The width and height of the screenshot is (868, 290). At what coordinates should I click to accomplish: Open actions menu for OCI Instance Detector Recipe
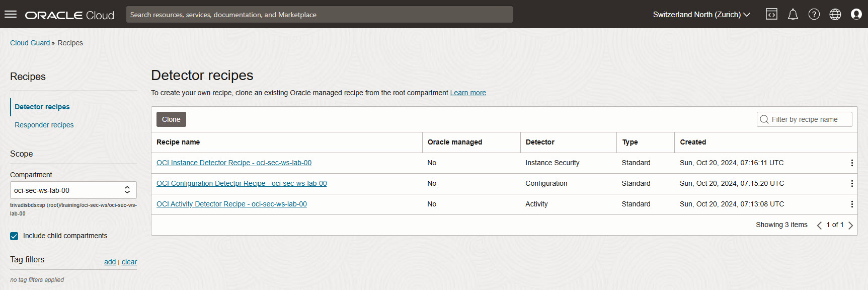click(x=852, y=163)
